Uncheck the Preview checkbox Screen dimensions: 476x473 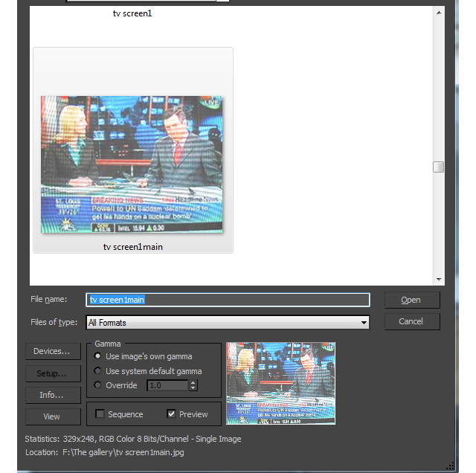(171, 414)
